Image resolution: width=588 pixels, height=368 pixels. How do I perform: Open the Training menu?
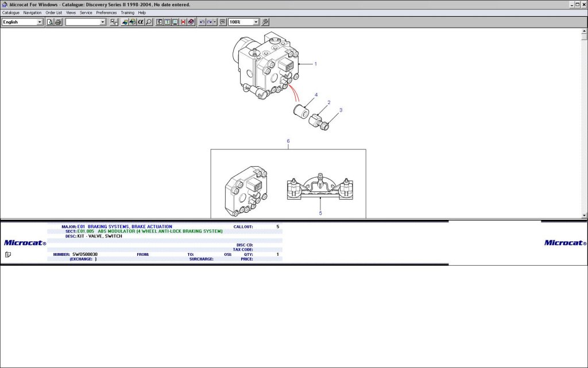click(x=127, y=13)
